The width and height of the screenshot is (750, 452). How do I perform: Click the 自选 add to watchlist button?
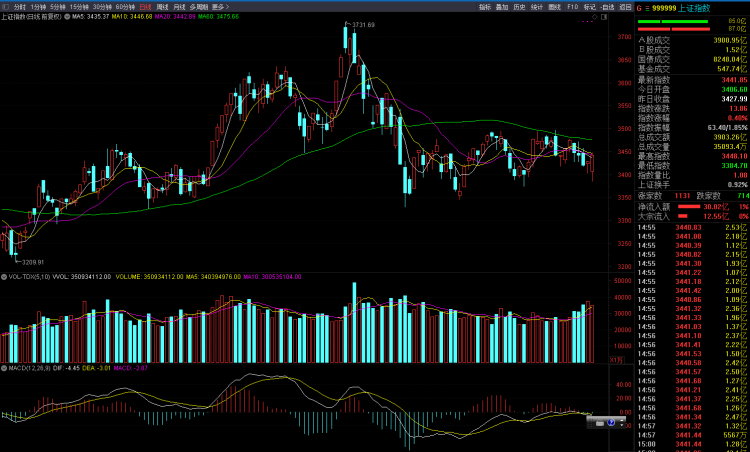[x=607, y=6]
